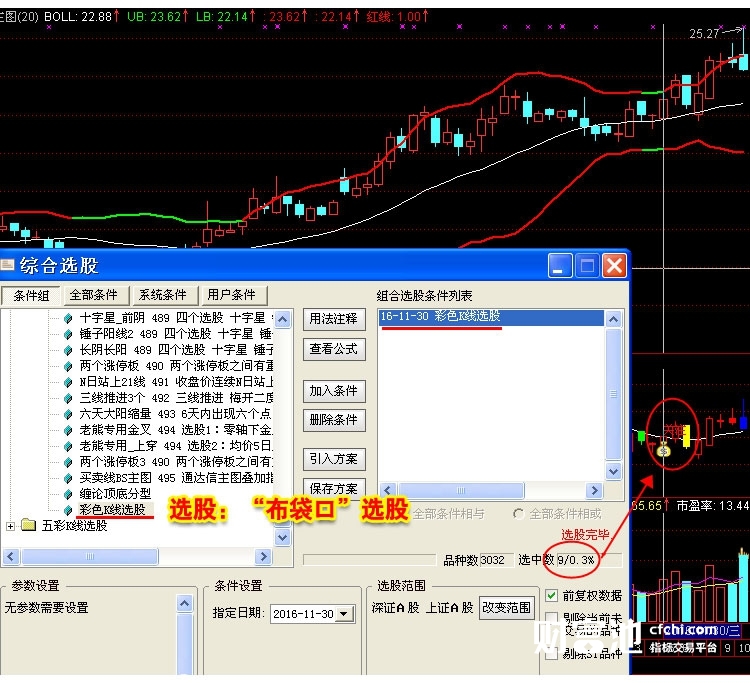750x683 pixels.
Task: Click the 组合选股条件列表 vertical scrollbar thumb
Action: pyautogui.click(x=614, y=395)
